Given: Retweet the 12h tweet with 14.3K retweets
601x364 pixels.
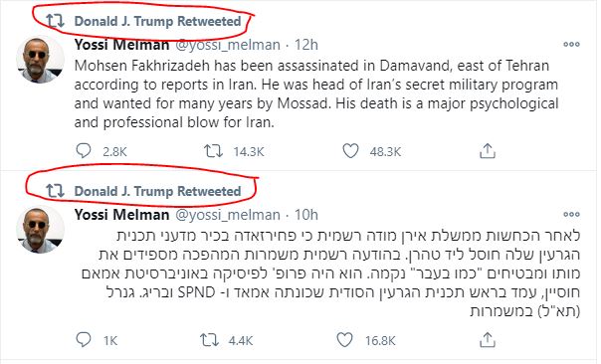Looking at the screenshot, I should point(214,151).
